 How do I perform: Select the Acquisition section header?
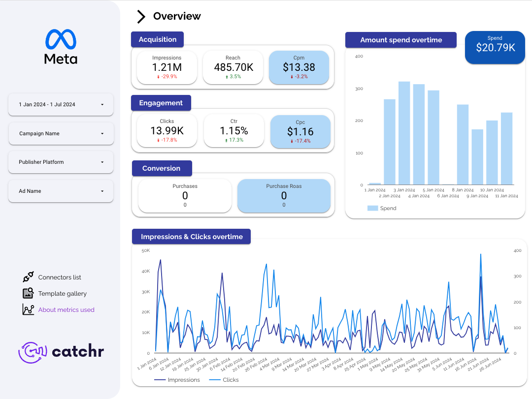[x=157, y=39]
